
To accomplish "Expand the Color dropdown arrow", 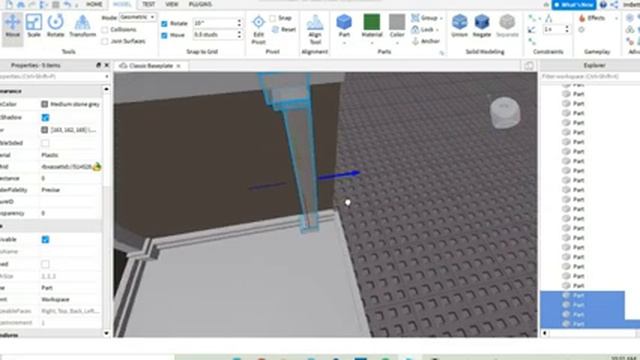I will pos(397,42).
